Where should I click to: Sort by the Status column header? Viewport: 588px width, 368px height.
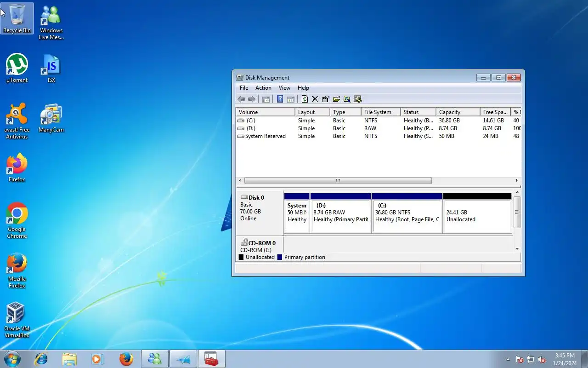(x=418, y=112)
